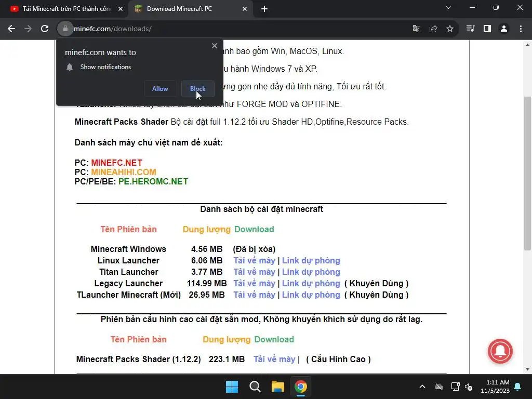Switch to the YouTube Tải Minecraft tab
The image size is (532, 399).
pos(66,9)
